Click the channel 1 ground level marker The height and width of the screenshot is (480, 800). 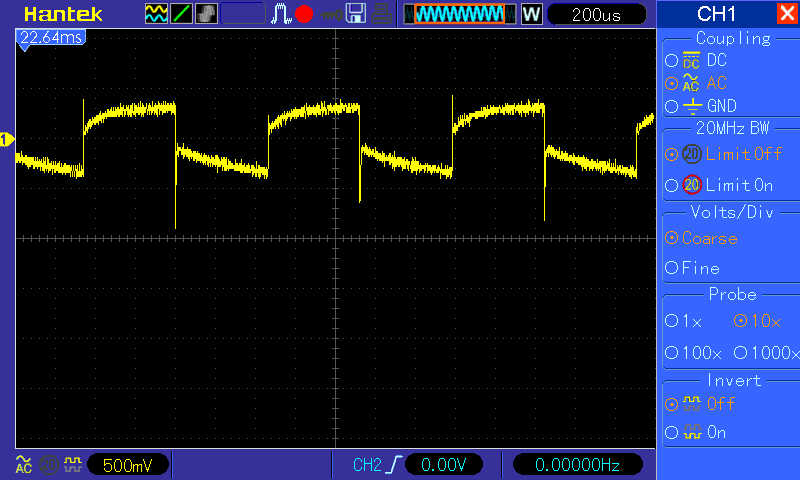tap(7, 139)
